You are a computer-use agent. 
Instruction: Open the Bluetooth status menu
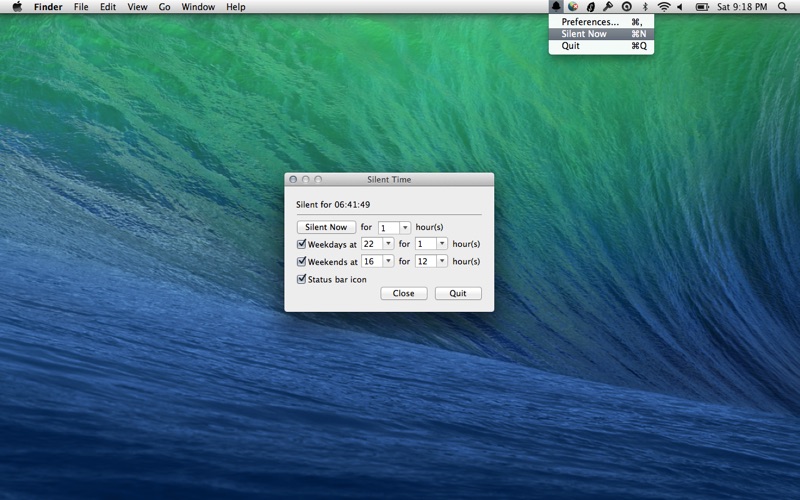click(645, 7)
